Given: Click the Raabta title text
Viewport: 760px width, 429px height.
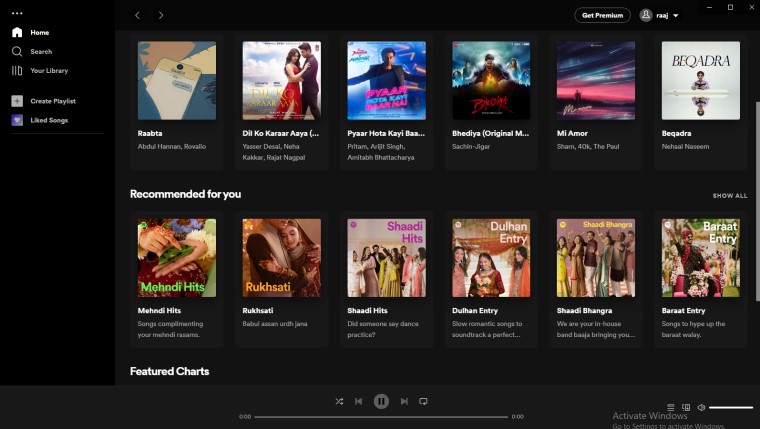Looking at the screenshot, I should coord(150,133).
